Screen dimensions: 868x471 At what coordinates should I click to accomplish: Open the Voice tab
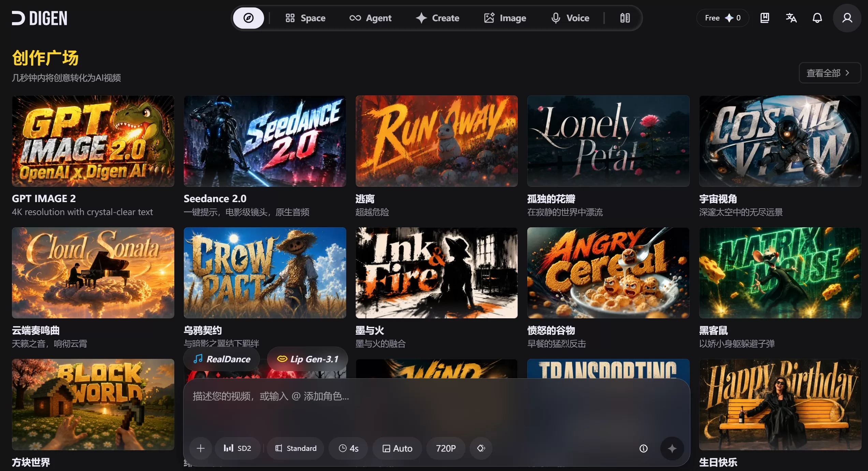point(570,18)
